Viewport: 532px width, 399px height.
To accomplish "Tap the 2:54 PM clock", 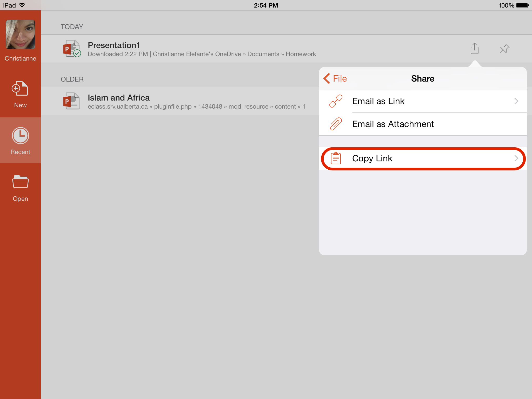I will [266, 5].
